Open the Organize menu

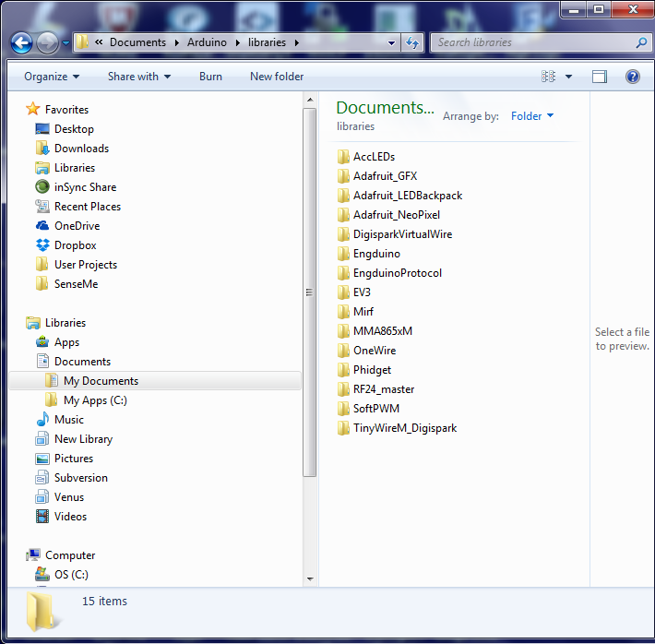coord(52,77)
